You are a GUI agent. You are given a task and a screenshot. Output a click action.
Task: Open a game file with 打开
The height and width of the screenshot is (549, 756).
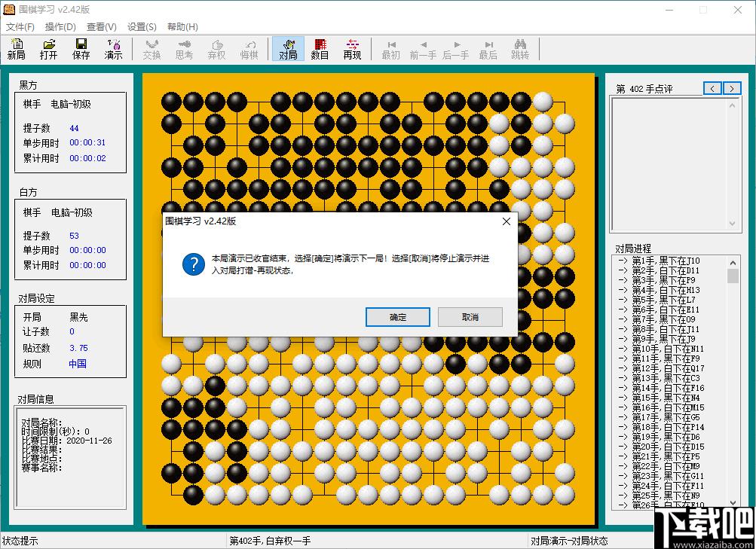tap(49, 49)
